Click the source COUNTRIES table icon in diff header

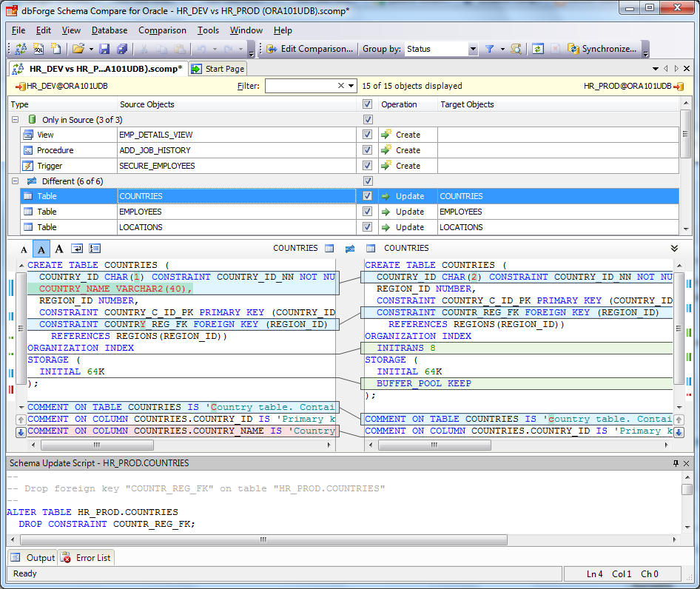coord(329,249)
